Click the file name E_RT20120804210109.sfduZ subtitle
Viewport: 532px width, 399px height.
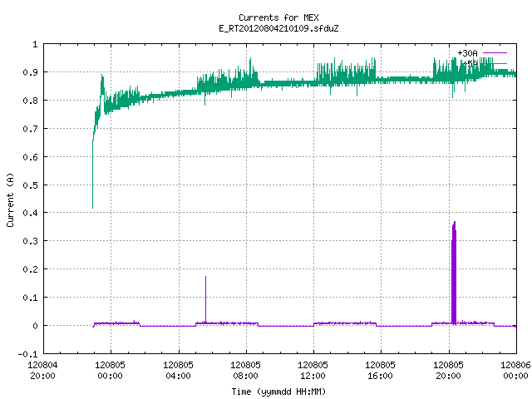(x=278, y=28)
